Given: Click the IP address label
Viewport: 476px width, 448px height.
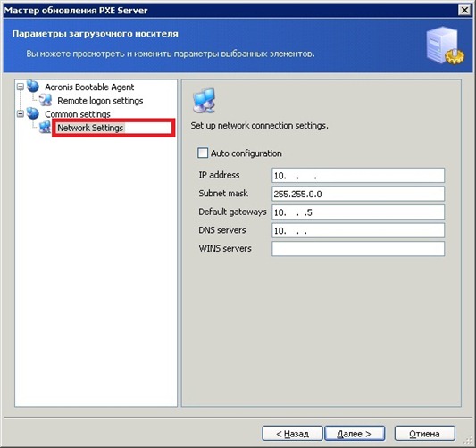Looking at the screenshot, I should click(219, 175).
